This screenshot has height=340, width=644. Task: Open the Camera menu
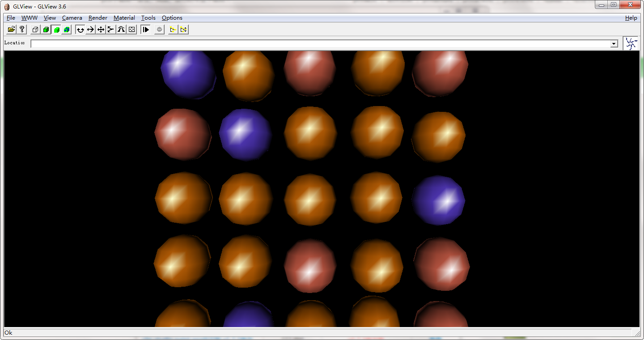tap(72, 18)
